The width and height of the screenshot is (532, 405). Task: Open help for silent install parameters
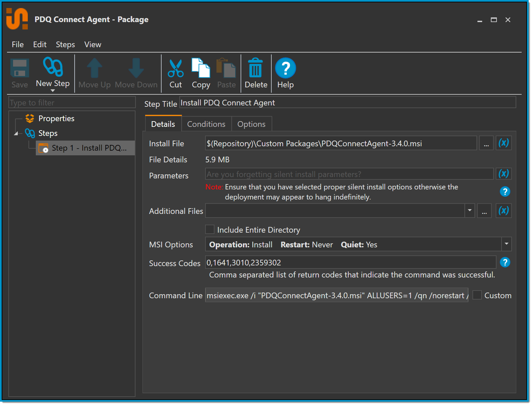[505, 191]
